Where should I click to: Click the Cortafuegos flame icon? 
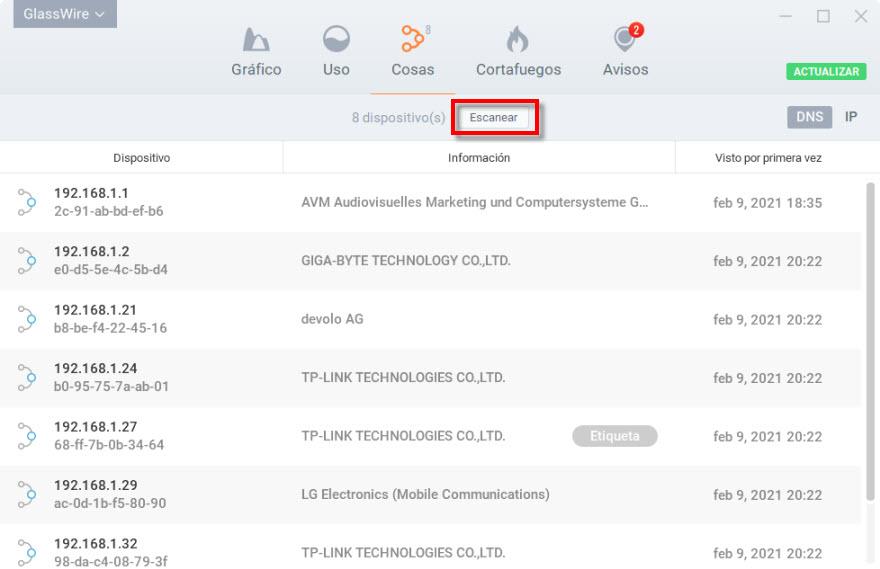(517, 39)
